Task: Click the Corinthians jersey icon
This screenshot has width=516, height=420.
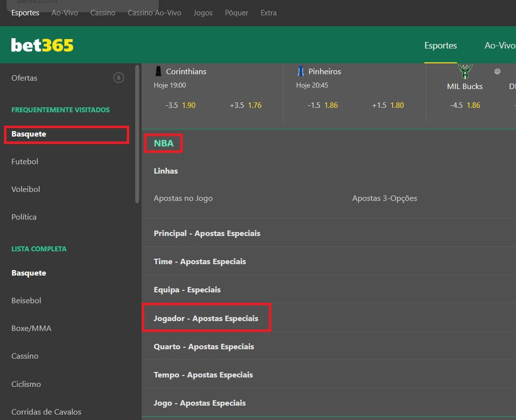Action: coord(158,71)
